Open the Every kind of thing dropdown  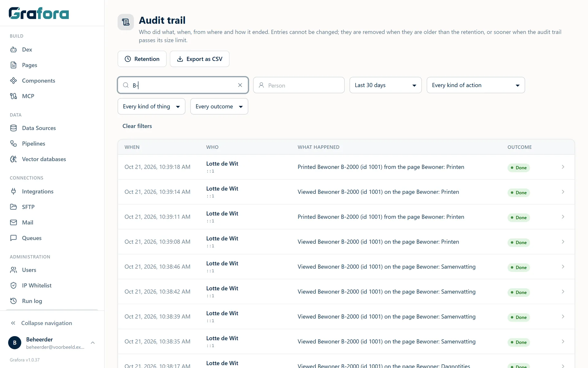pyautogui.click(x=151, y=106)
